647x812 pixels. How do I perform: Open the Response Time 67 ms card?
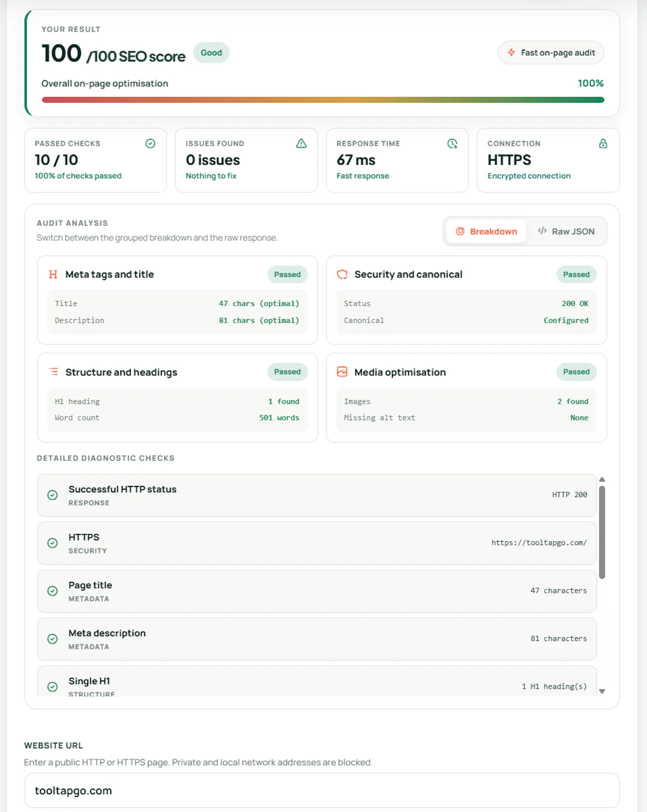tap(397, 160)
